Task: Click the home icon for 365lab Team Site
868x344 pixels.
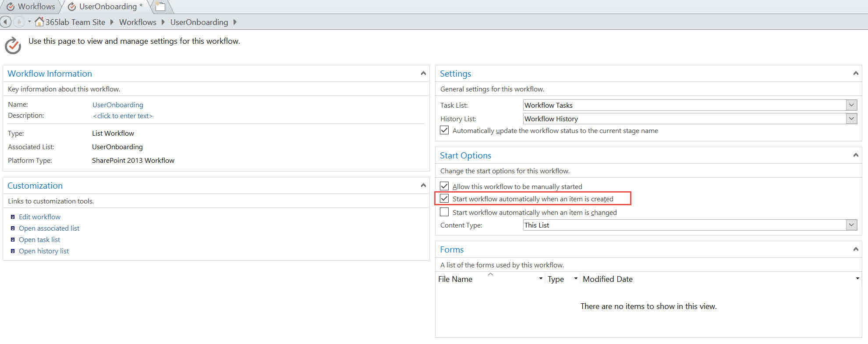Action: [39, 22]
